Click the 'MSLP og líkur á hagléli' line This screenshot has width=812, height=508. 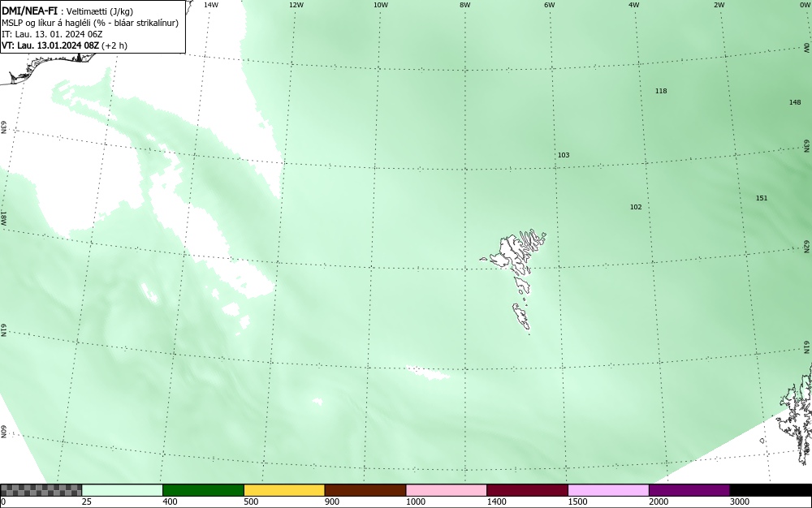[90, 23]
